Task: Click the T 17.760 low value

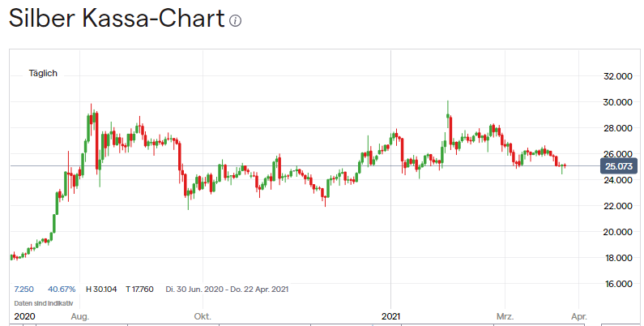Action: (141, 289)
